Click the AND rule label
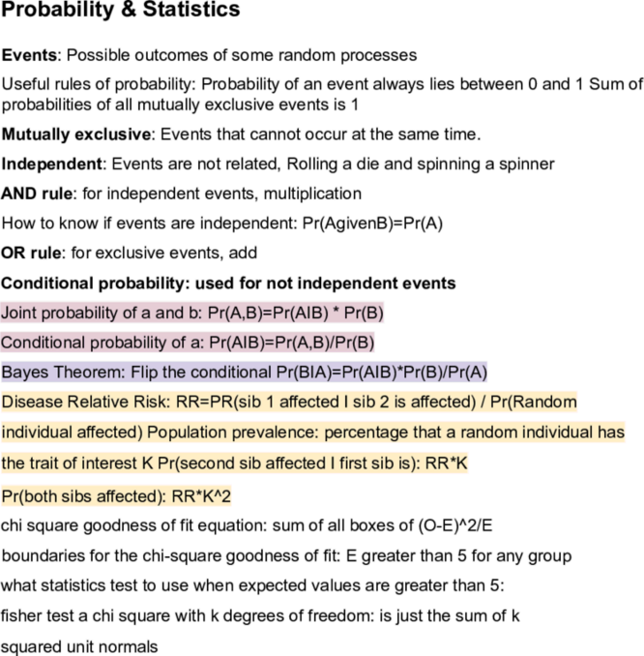Image resolution: width=644 pixels, height=656 pixels. coord(37,194)
